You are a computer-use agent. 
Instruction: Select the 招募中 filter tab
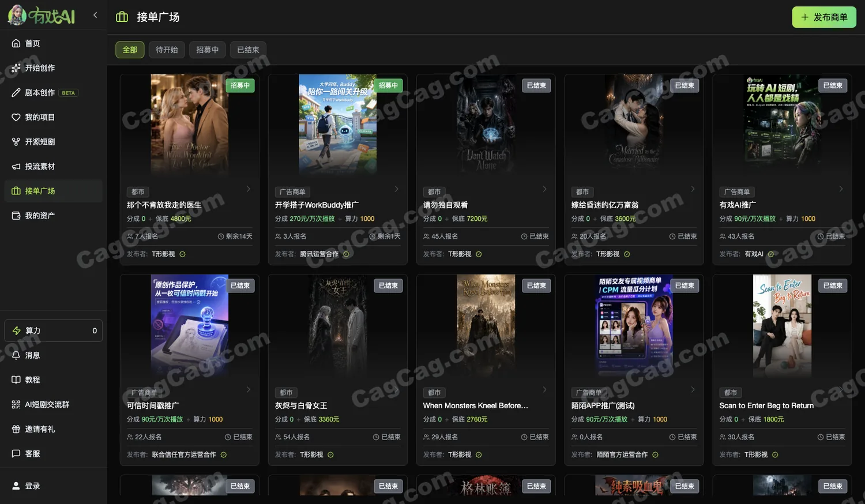tap(207, 50)
